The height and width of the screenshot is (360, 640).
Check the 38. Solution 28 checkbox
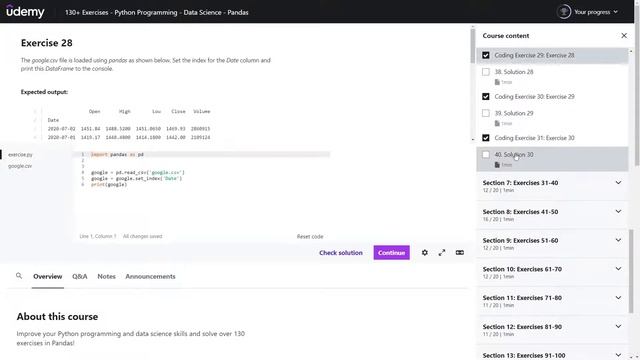(486, 72)
